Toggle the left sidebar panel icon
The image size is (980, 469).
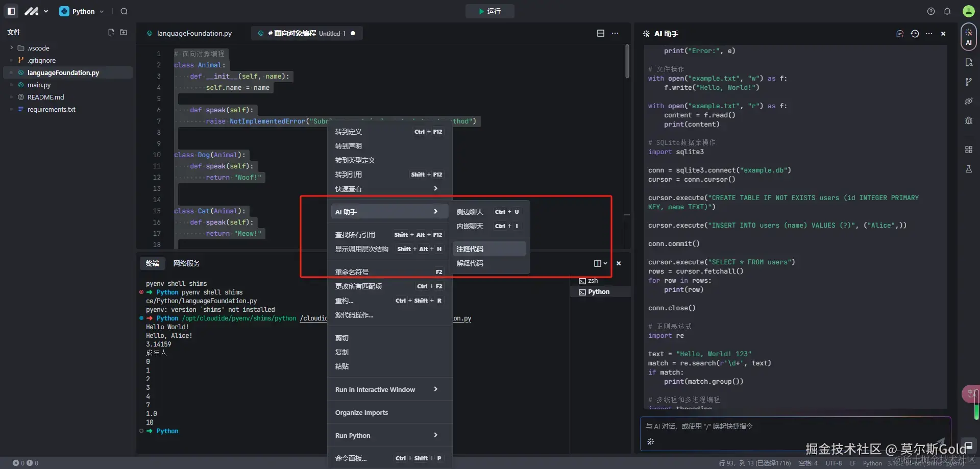coord(11,11)
